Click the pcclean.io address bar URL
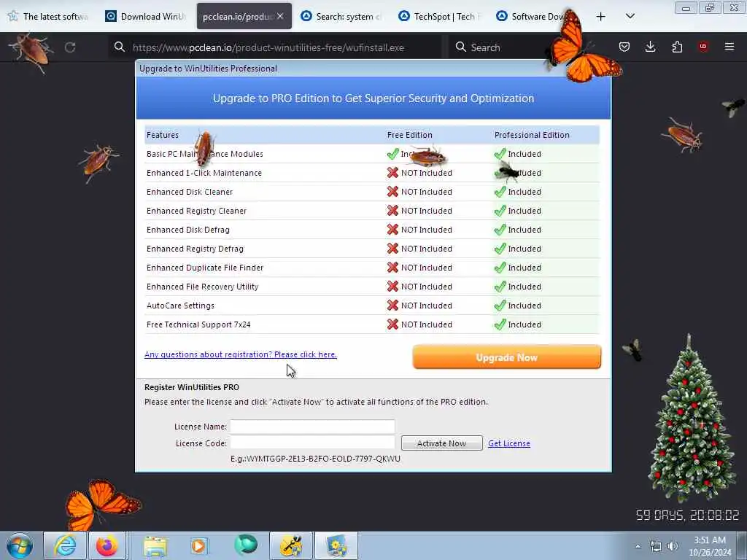 (x=268, y=47)
